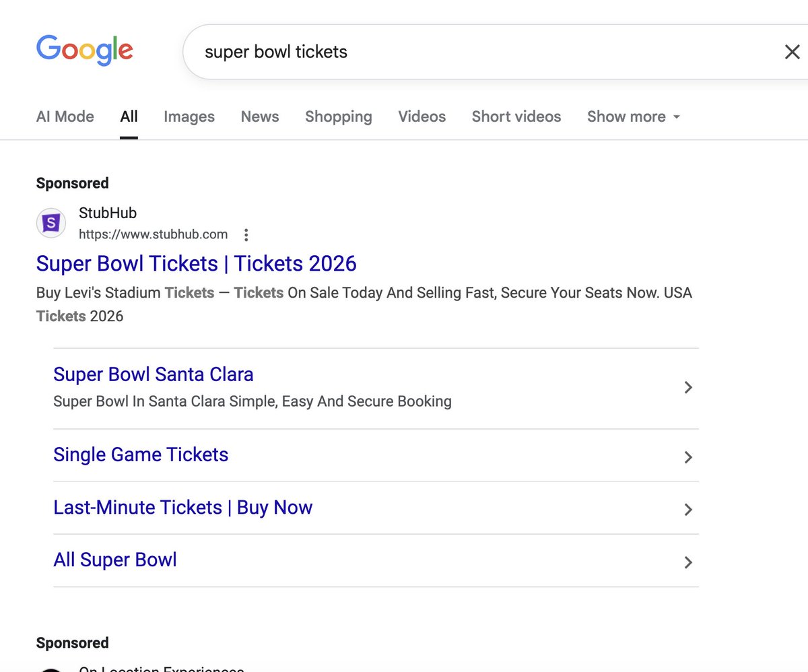
Task: Expand the Show more dropdown
Action: [634, 116]
